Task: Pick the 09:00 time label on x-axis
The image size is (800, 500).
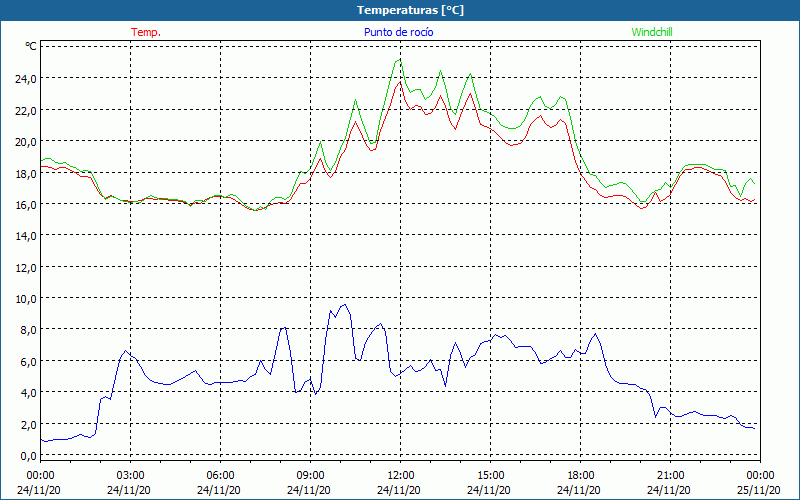Action: [x=310, y=475]
